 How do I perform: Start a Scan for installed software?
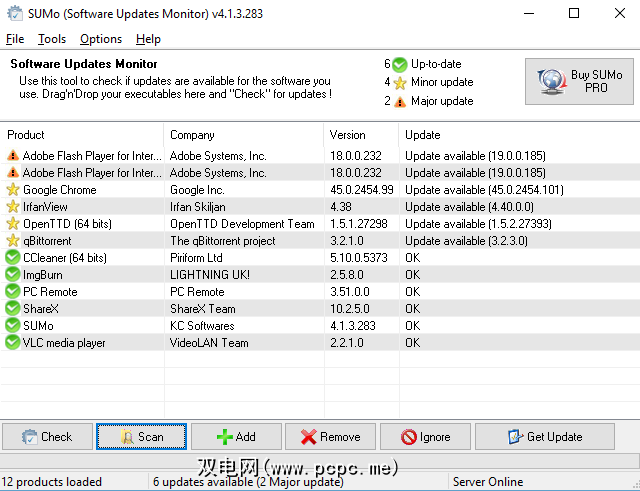point(142,437)
